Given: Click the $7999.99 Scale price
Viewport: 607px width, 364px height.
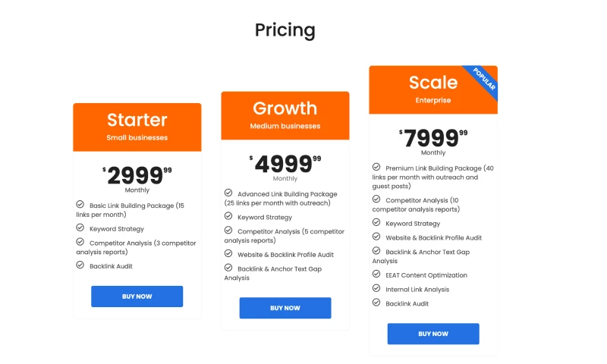Looking at the screenshot, I should click(432, 138).
